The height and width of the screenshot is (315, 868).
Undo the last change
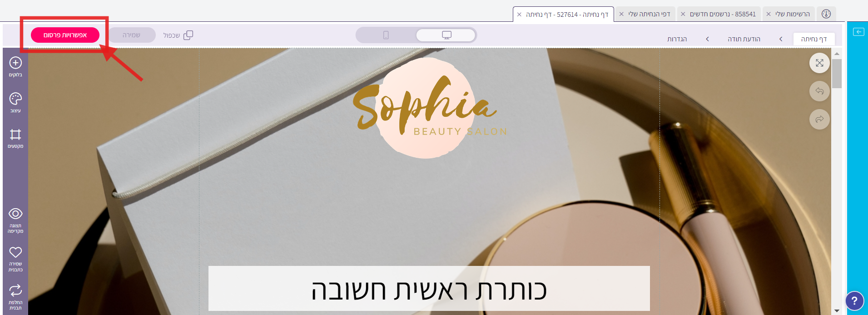pyautogui.click(x=819, y=91)
